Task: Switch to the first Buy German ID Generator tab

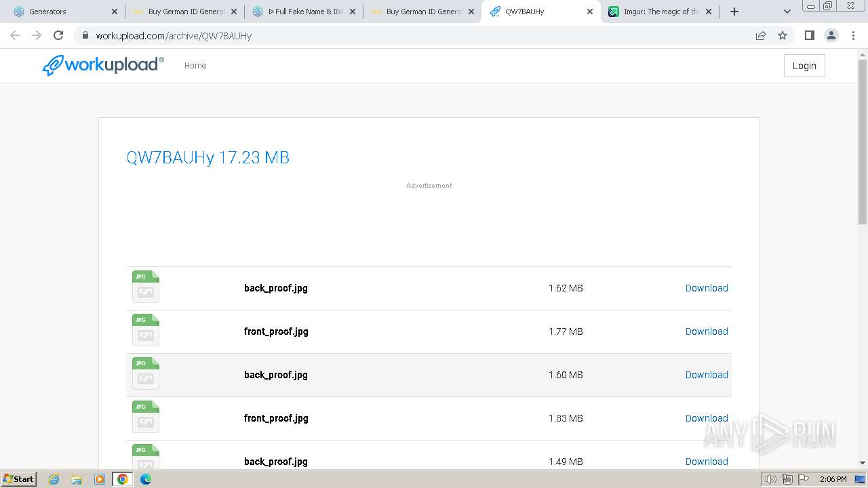Action: 184,12
